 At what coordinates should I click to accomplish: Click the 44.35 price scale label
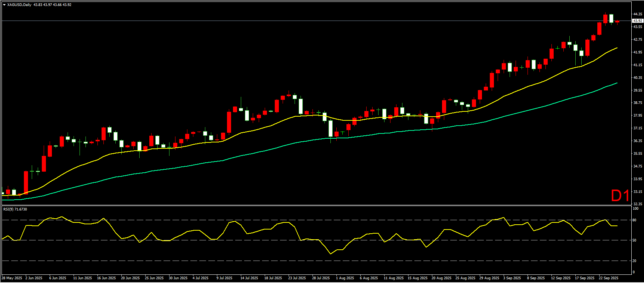pyautogui.click(x=638, y=14)
